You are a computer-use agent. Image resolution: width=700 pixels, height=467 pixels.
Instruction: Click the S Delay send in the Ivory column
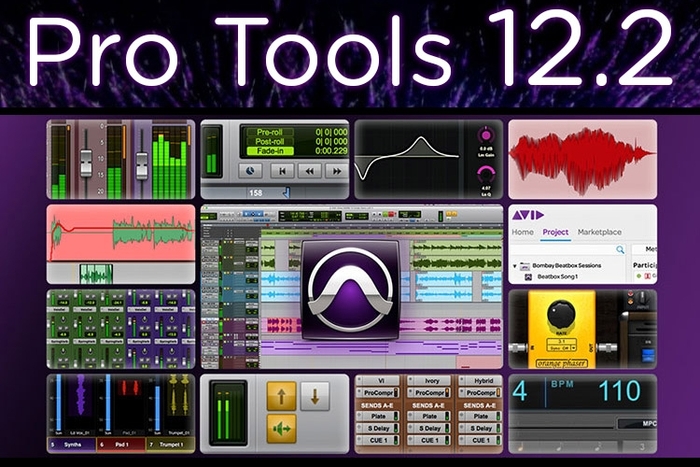click(x=430, y=428)
